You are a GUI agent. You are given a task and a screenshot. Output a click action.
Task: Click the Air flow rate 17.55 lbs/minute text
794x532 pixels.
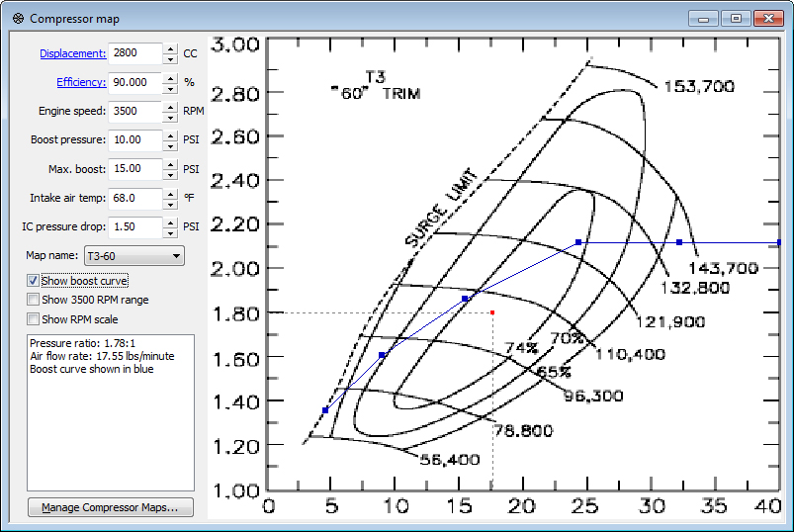[102, 356]
